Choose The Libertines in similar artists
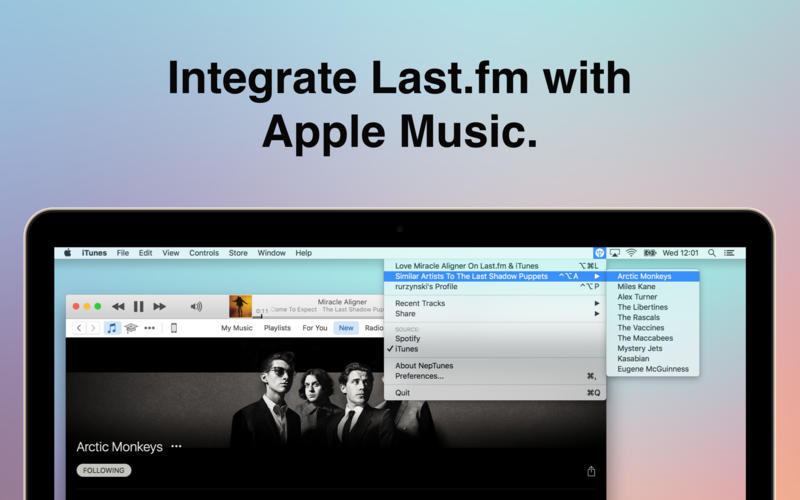The height and width of the screenshot is (500, 800). coord(653,307)
